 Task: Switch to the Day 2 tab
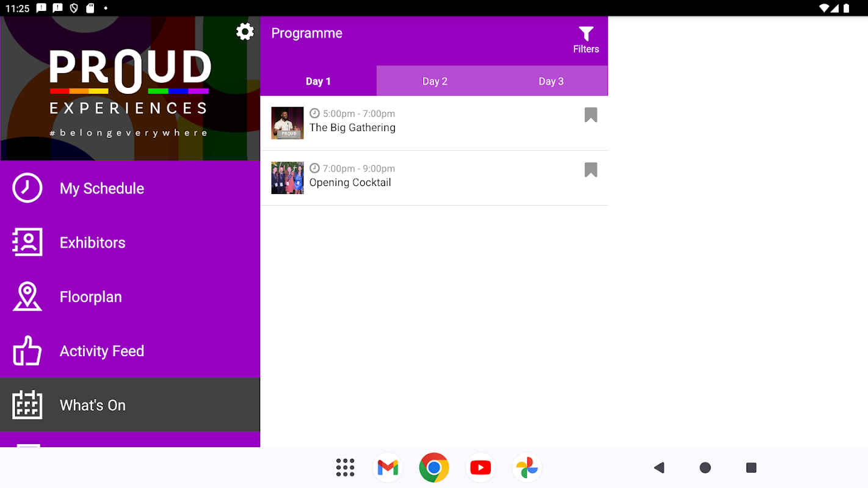pyautogui.click(x=435, y=81)
